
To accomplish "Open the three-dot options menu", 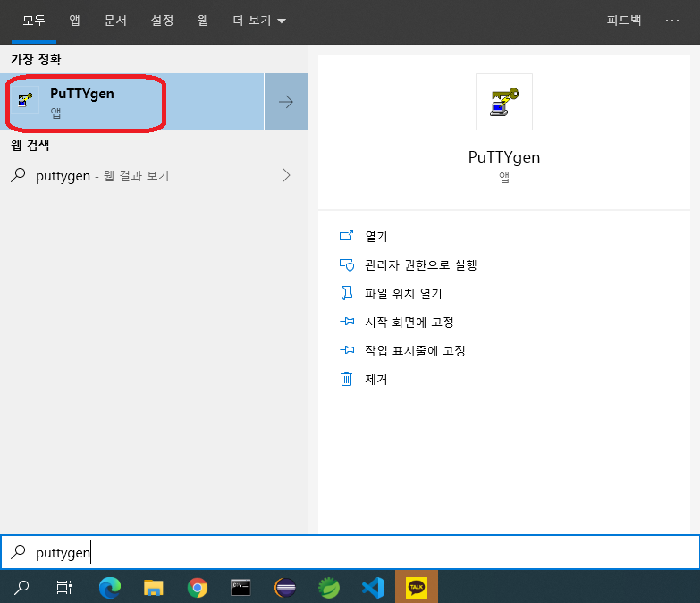I will [672, 21].
